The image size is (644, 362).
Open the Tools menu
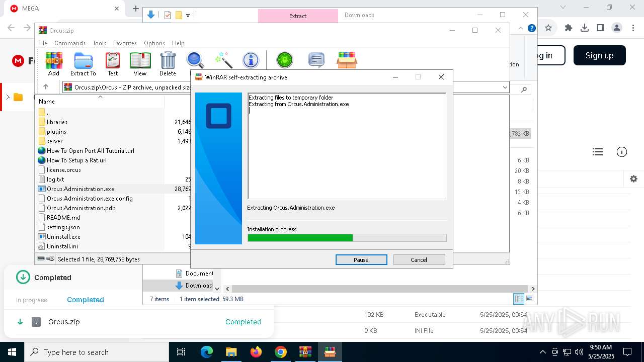pos(99,43)
